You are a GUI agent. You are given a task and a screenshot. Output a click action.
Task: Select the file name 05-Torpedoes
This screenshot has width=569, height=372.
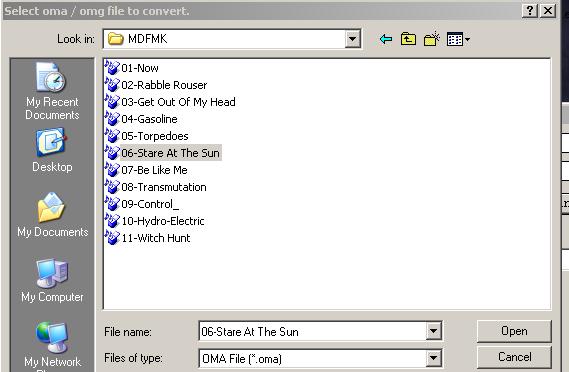coord(155,136)
